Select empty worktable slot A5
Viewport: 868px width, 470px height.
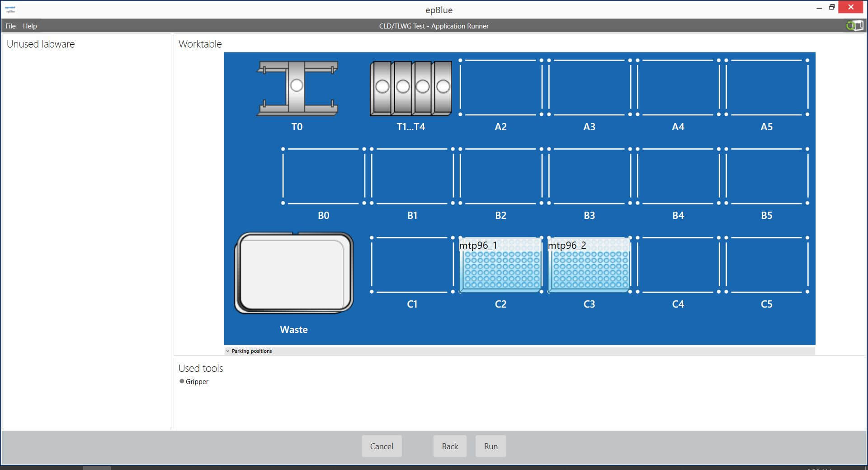(x=766, y=87)
